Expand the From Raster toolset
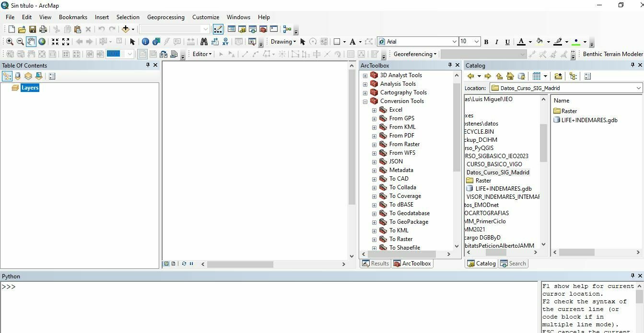This screenshot has width=644, height=333. click(374, 145)
